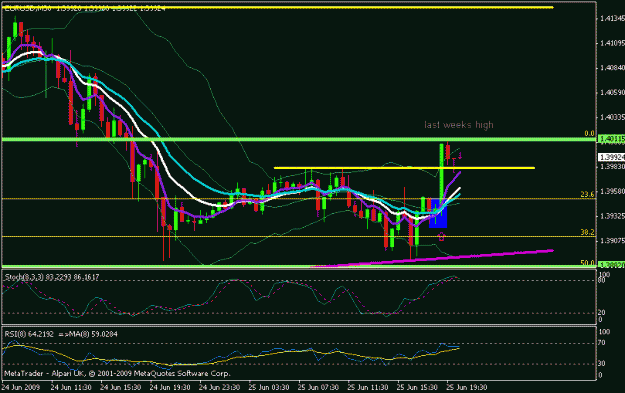625x393 pixels.
Task: Click the '24 Jun 2009' date label
Action: (x=21, y=387)
